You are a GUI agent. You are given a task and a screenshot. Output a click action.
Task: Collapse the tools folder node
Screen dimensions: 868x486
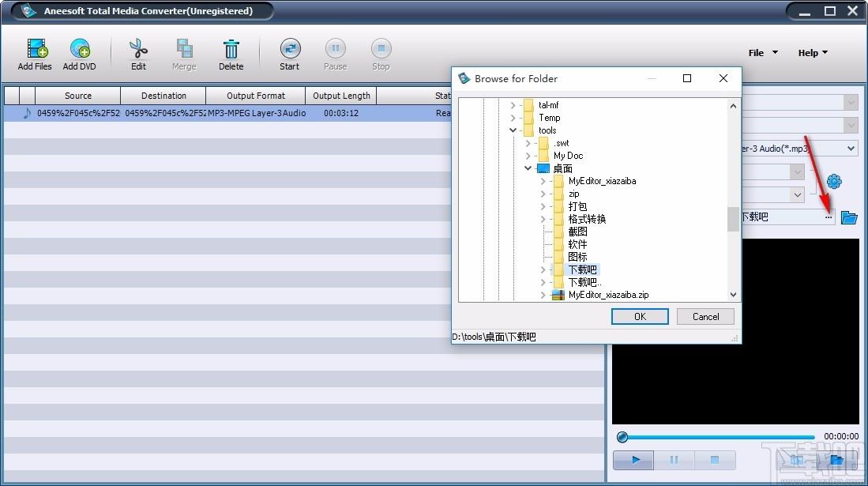pyautogui.click(x=513, y=130)
